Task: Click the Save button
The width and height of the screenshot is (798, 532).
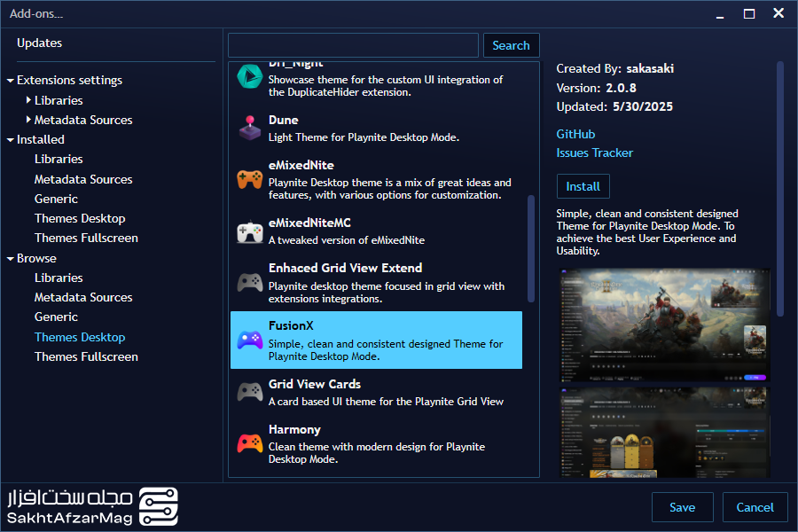Action: (x=682, y=507)
